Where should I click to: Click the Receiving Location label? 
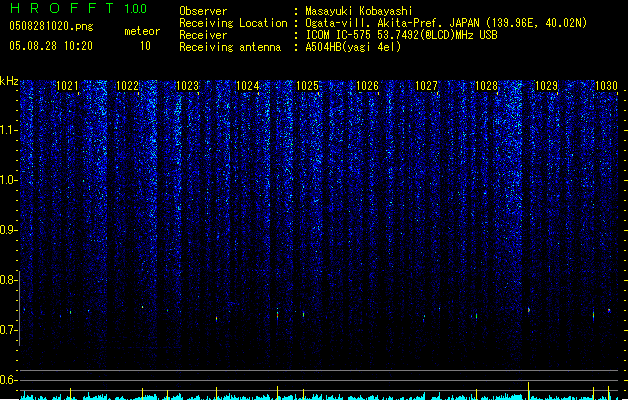point(233,23)
